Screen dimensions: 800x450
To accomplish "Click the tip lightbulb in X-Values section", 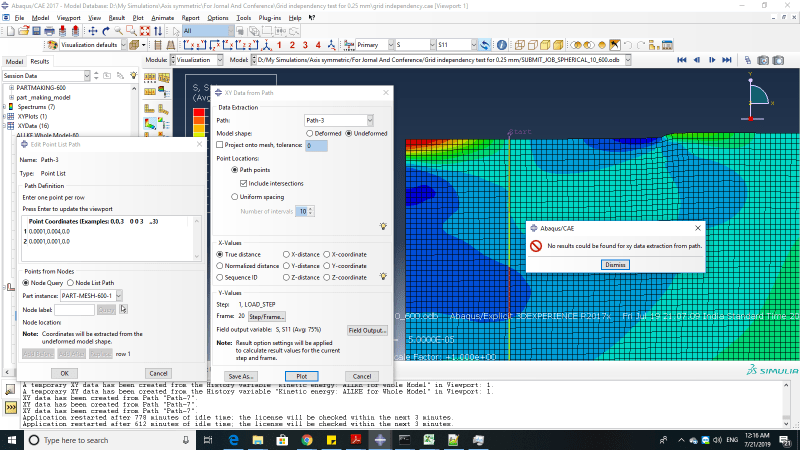I will (x=383, y=277).
